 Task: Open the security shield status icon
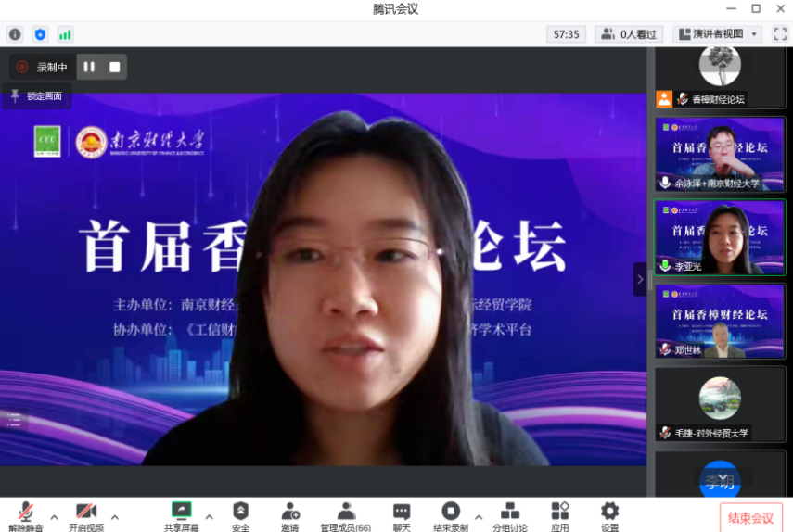40,34
